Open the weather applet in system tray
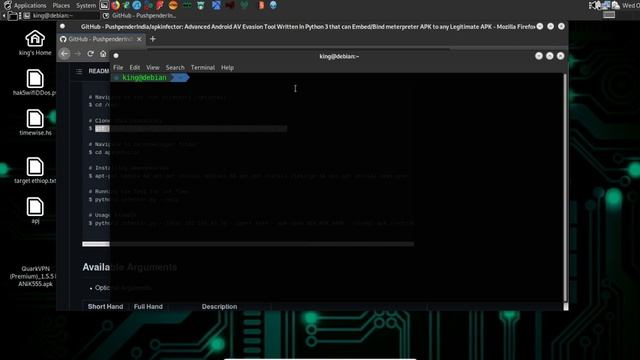640x360 pixels. point(616,5)
